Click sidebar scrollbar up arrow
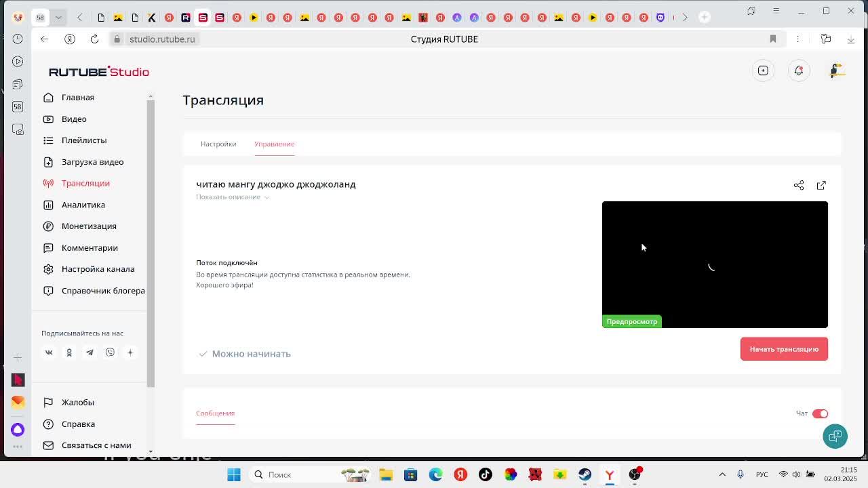868x488 pixels. pos(151,96)
